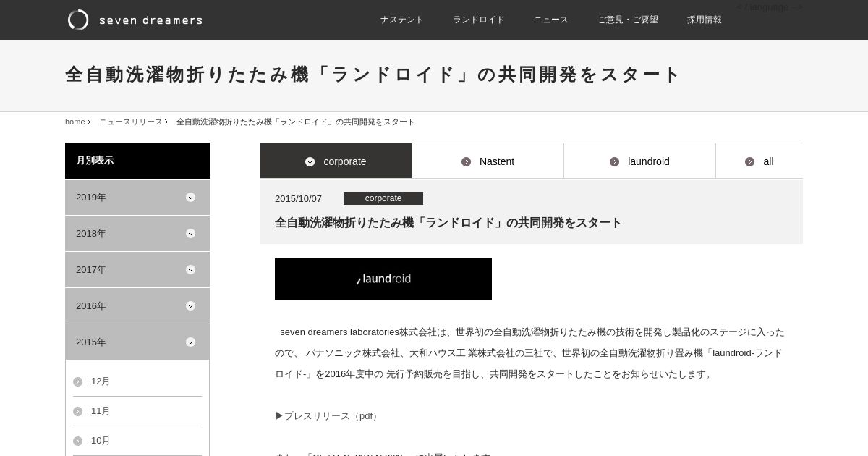Switch to the laundroid tab
The height and width of the screenshot is (456, 868).
[640, 161]
